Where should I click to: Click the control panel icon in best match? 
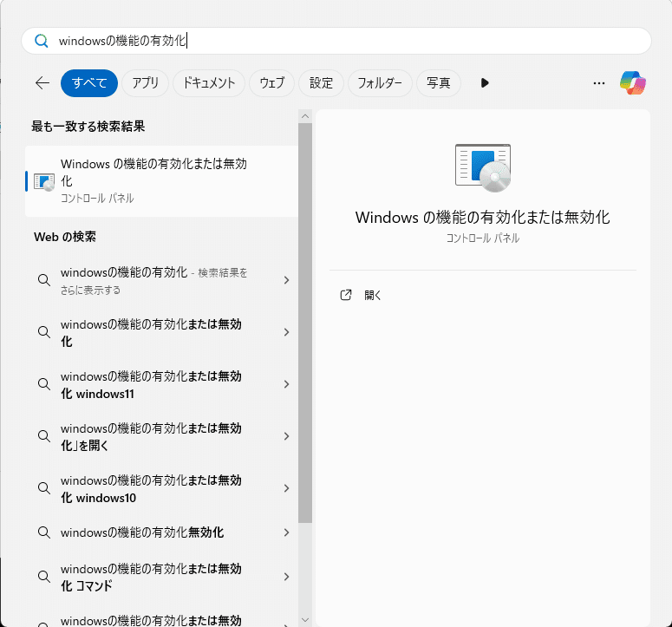(x=43, y=182)
